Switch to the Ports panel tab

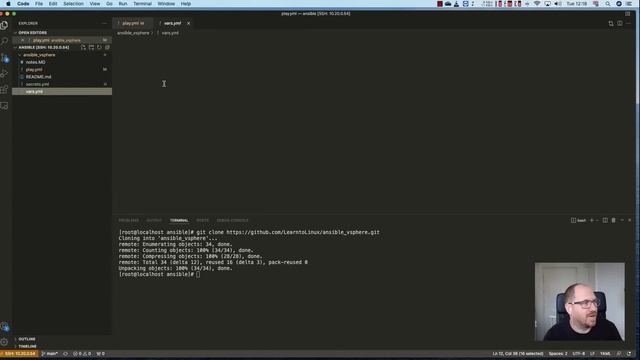202,220
